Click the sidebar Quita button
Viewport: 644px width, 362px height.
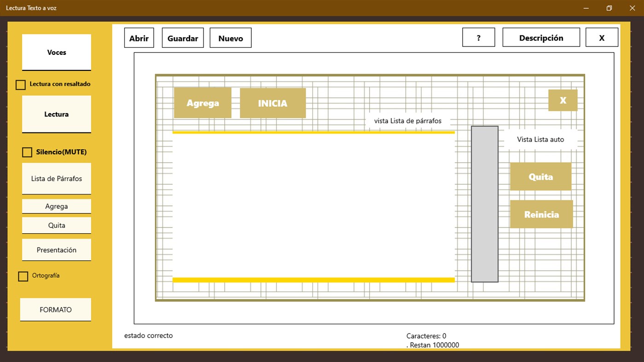[x=57, y=225]
